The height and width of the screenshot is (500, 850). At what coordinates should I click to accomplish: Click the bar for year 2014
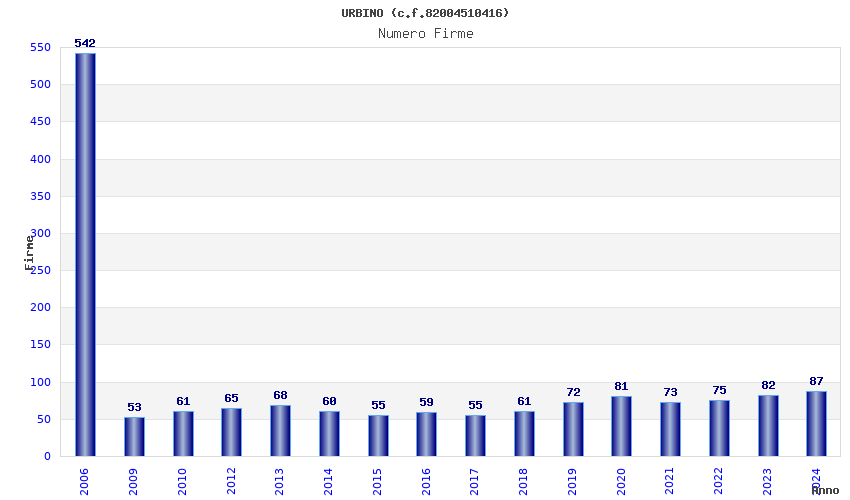[x=329, y=434]
